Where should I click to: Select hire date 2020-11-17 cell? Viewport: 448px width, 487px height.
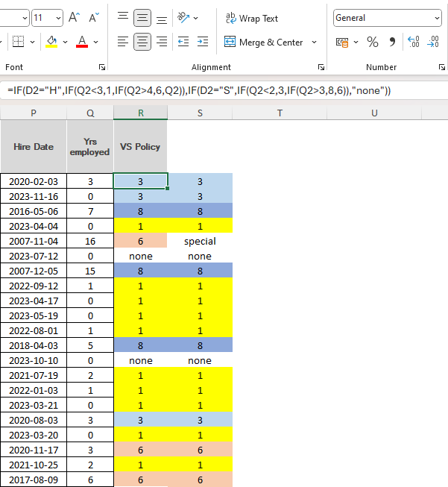pos(34,450)
